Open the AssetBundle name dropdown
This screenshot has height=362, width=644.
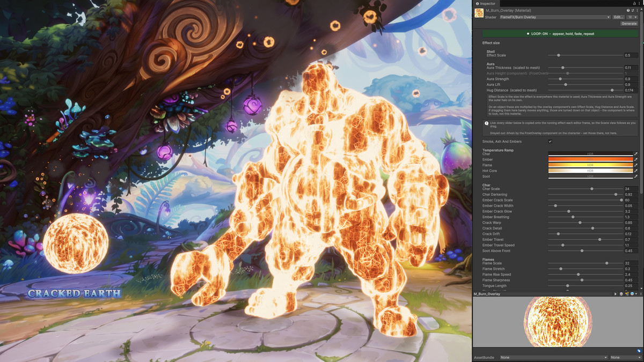(x=554, y=357)
